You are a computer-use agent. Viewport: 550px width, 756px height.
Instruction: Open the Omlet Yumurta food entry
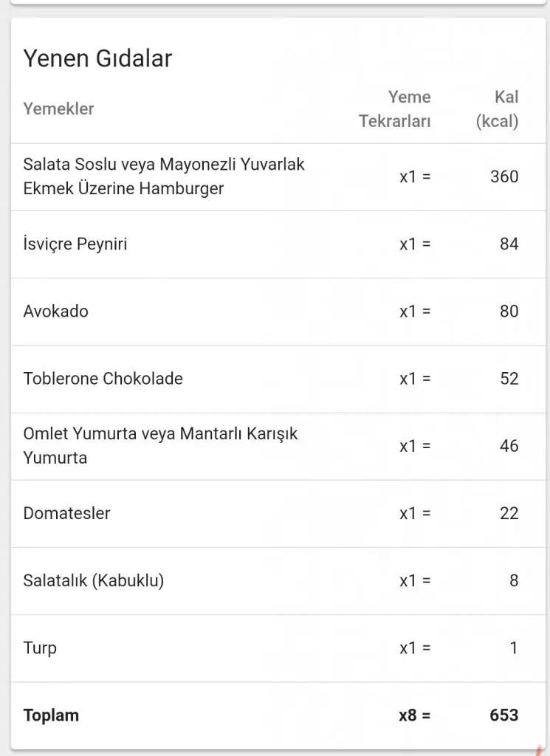click(160, 445)
